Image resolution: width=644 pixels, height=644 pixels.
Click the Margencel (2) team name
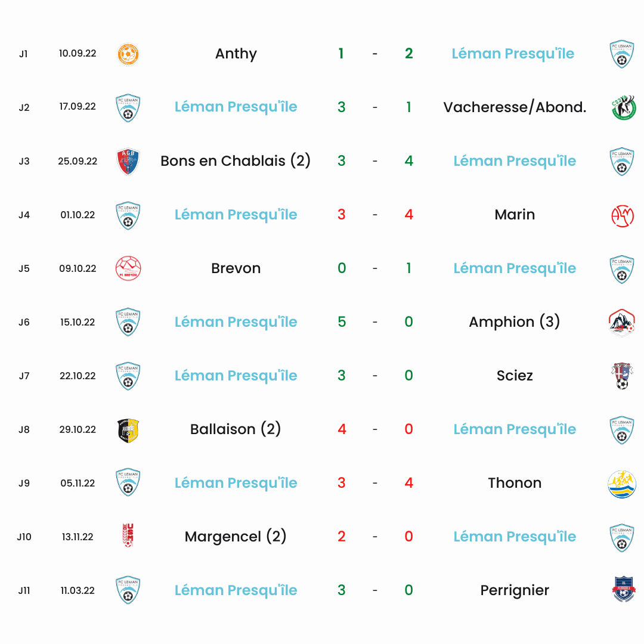point(236,537)
